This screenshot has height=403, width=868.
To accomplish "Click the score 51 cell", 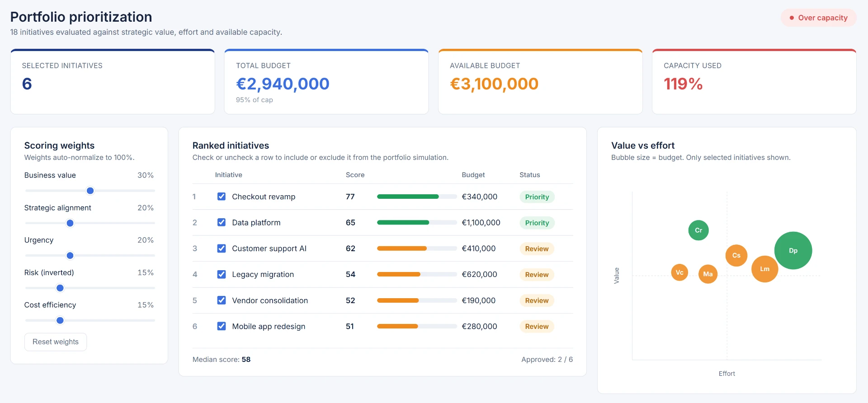I will [350, 326].
